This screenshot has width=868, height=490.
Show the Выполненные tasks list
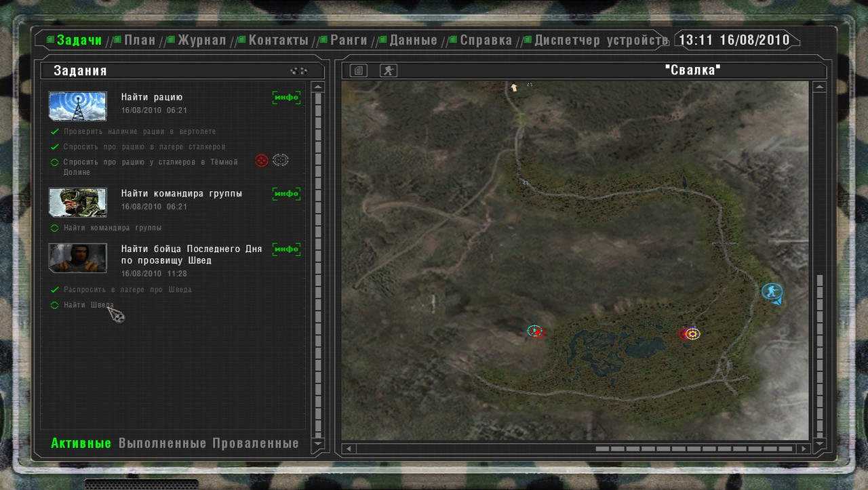162,444
